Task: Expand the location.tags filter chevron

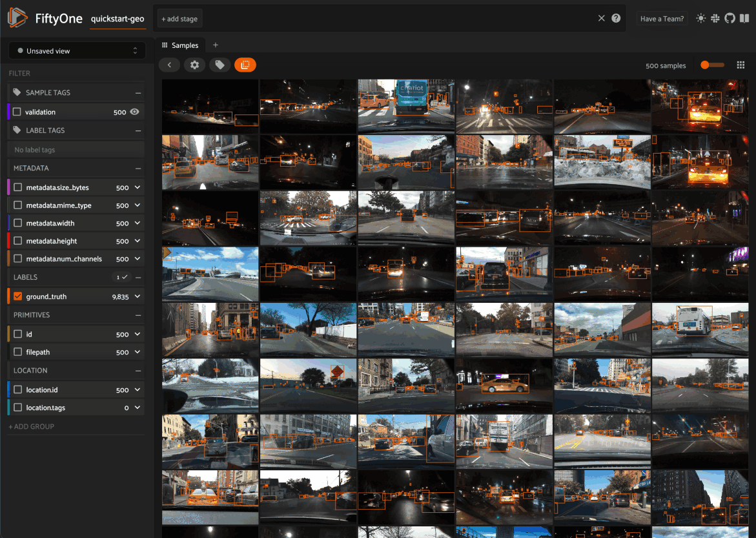Action: [x=138, y=408]
